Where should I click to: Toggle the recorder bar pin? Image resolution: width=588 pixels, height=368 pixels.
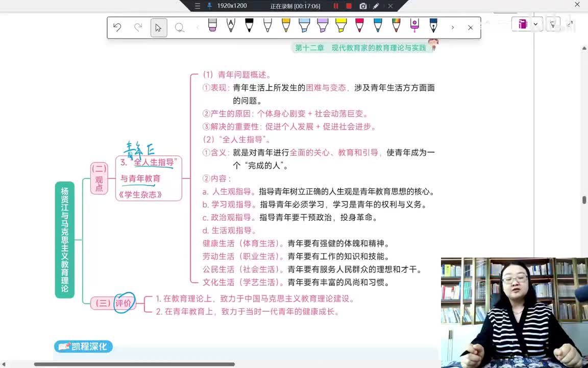point(210,6)
